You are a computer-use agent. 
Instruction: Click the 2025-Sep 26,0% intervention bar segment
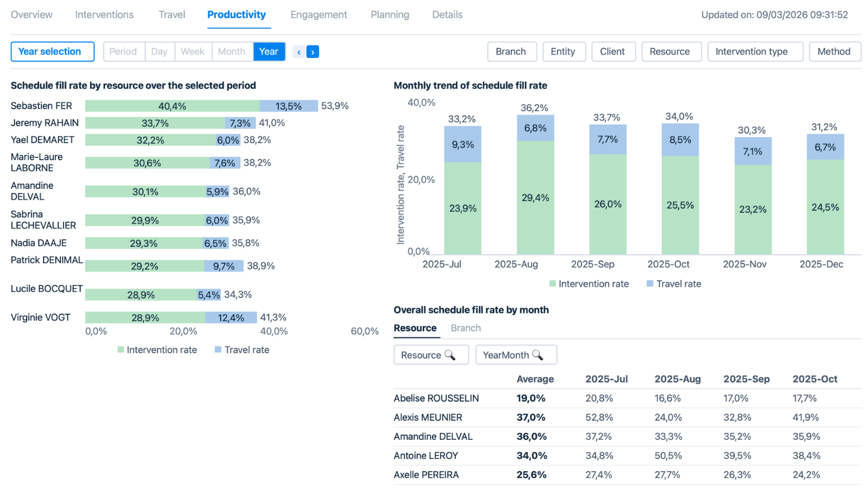(x=608, y=204)
